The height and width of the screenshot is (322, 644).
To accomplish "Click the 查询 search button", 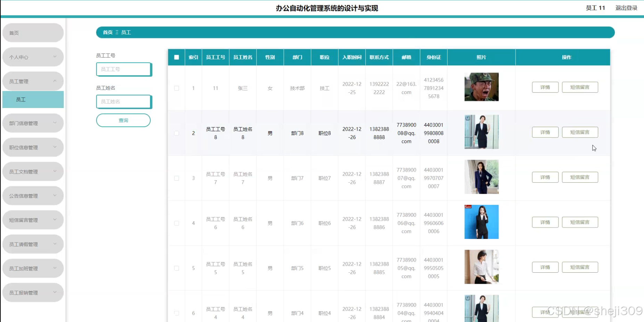I will pyautogui.click(x=123, y=120).
